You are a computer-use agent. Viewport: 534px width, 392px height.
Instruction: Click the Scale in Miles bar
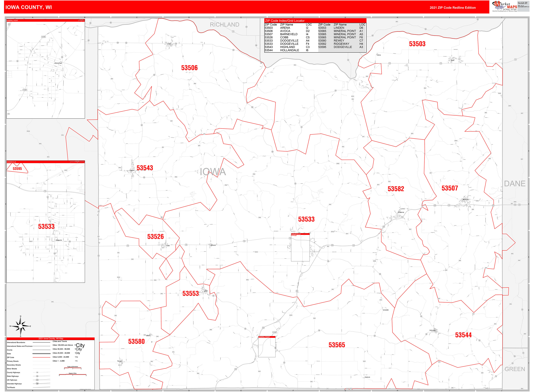point(73,375)
